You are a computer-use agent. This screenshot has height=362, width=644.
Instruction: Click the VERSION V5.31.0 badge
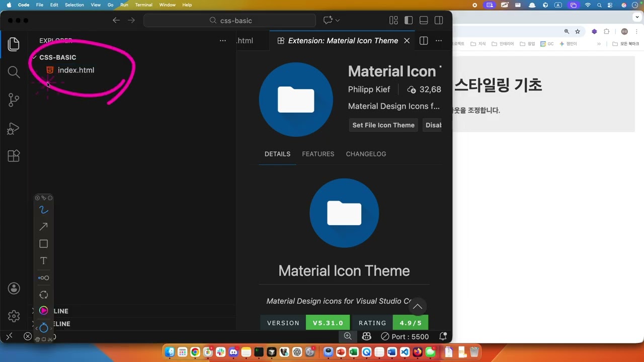pos(305,323)
